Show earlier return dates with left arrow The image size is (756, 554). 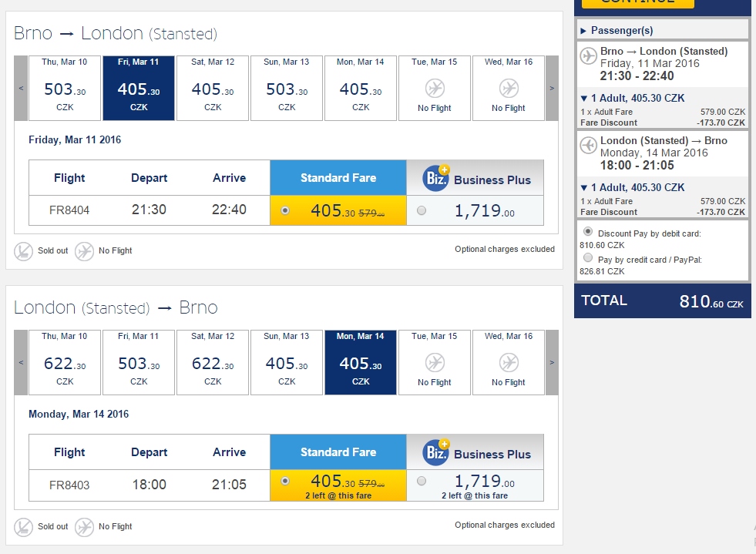(x=21, y=363)
